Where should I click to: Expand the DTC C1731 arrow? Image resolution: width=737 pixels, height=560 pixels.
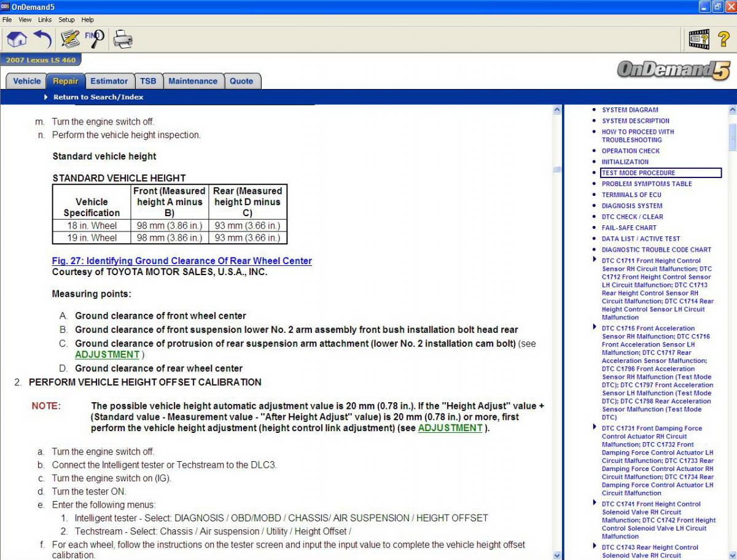coord(595,428)
